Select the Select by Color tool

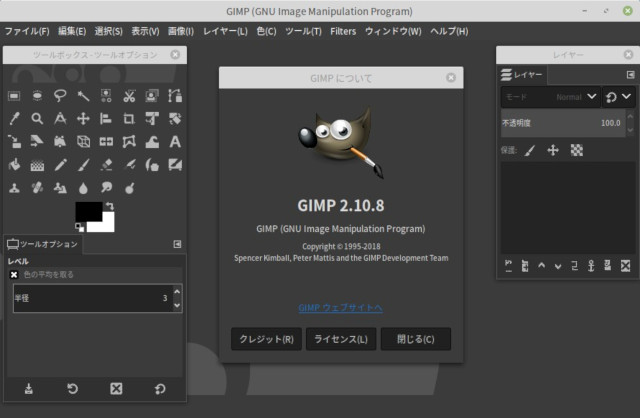[106, 96]
